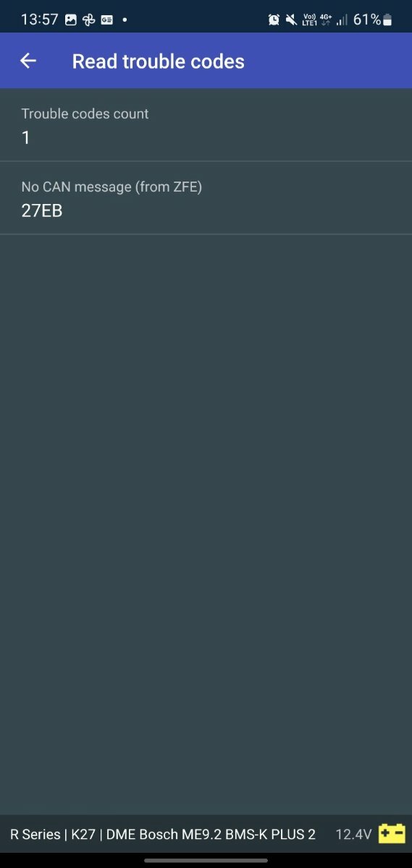The width and height of the screenshot is (412, 868).
Task: Tap the muted sound status icon
Action: tap(291, 20)
